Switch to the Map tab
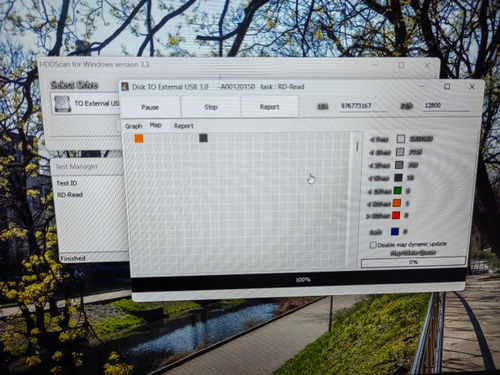This screenshot has height=375, width=500. point(155,125)
